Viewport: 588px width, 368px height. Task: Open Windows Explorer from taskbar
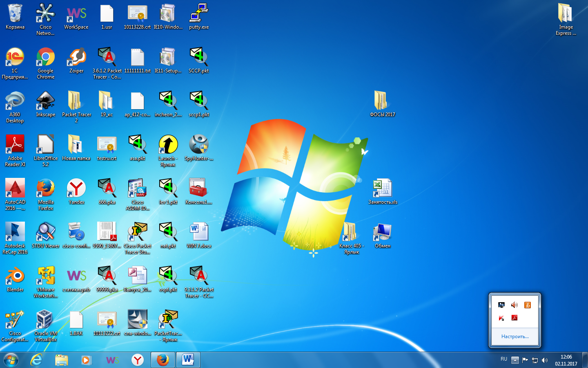click(62, 360)
